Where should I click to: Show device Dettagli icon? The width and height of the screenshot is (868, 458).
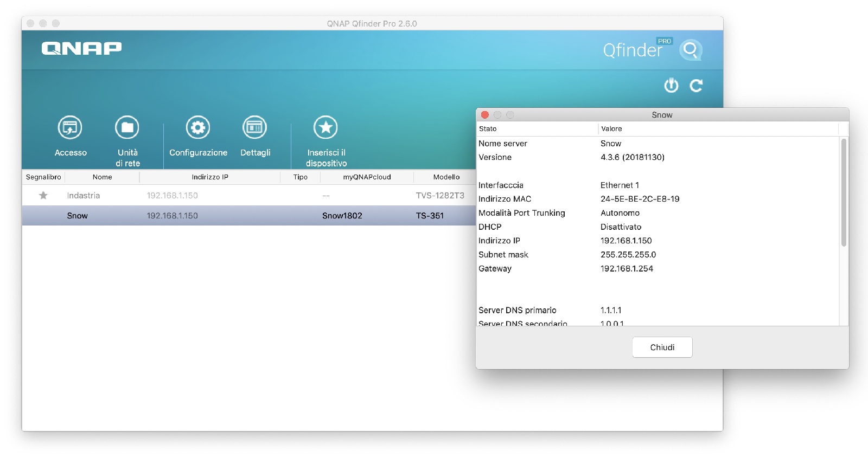pos(254,127)
